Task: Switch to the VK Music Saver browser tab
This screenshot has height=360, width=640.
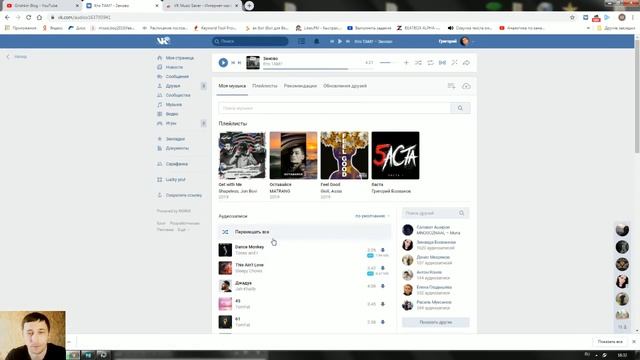Action: pos(202,6)
